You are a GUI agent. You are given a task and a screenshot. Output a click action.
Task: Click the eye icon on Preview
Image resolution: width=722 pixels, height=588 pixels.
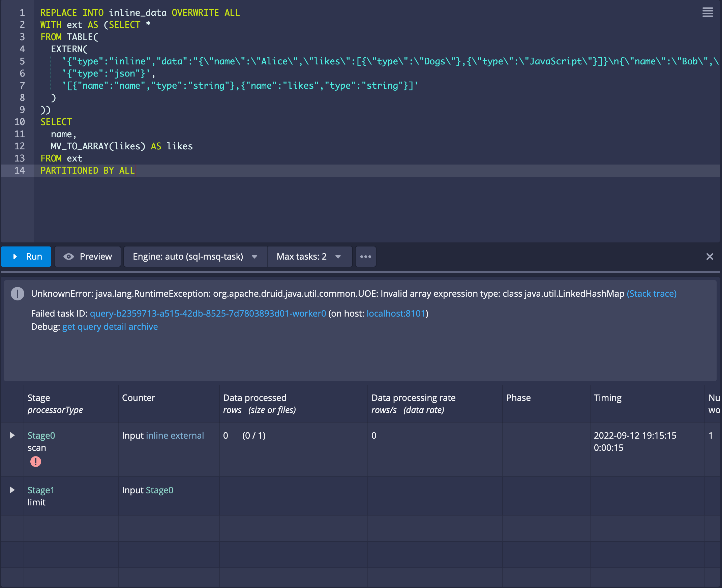(x=69, y=256)
